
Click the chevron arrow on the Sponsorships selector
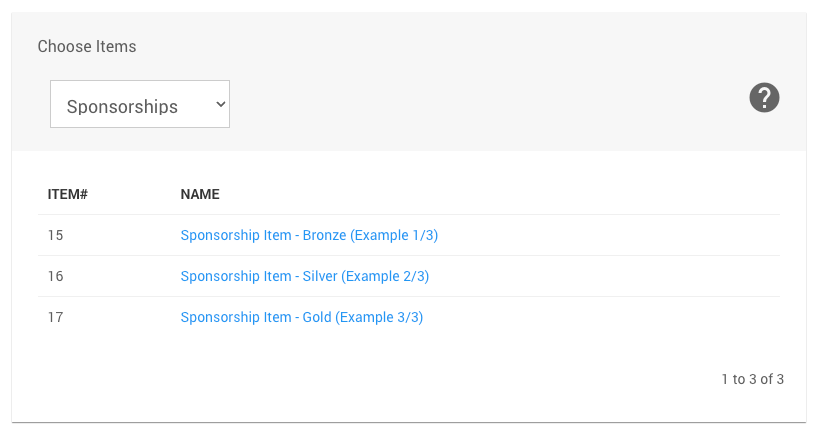[220, 104]
